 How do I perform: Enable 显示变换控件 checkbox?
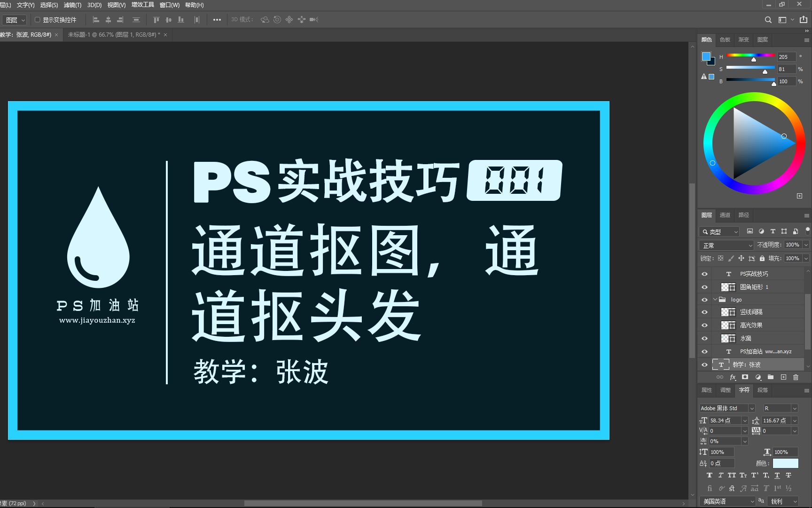point(38,20)
